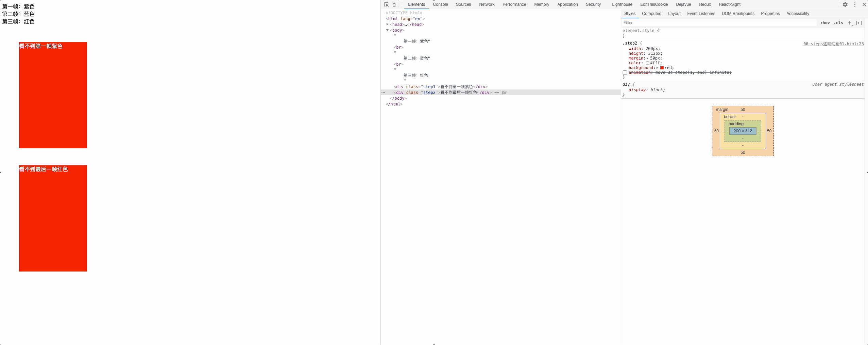Expand the head element node
This screenshot has width=868, height=345.
(387, 24)
